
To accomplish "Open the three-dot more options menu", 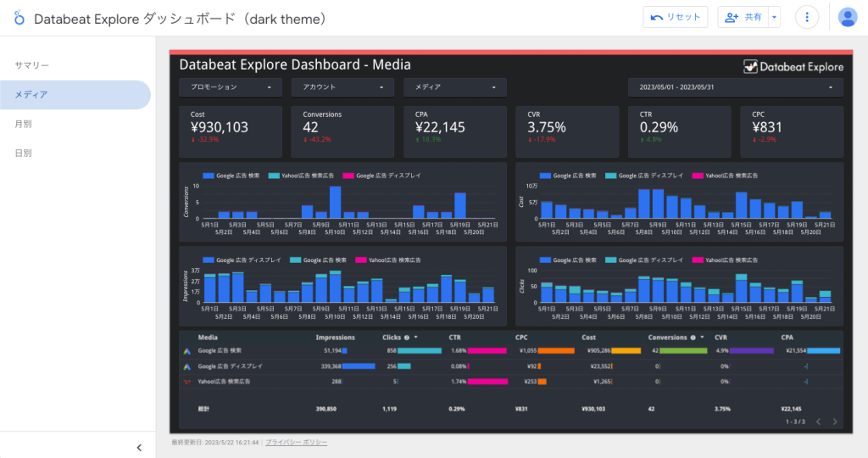I will (807, 17).
